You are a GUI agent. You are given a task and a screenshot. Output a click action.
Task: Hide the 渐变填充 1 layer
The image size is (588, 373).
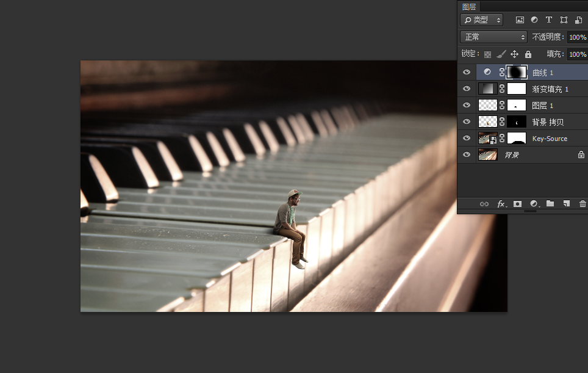pyautogui.click(x=467, y=89)
